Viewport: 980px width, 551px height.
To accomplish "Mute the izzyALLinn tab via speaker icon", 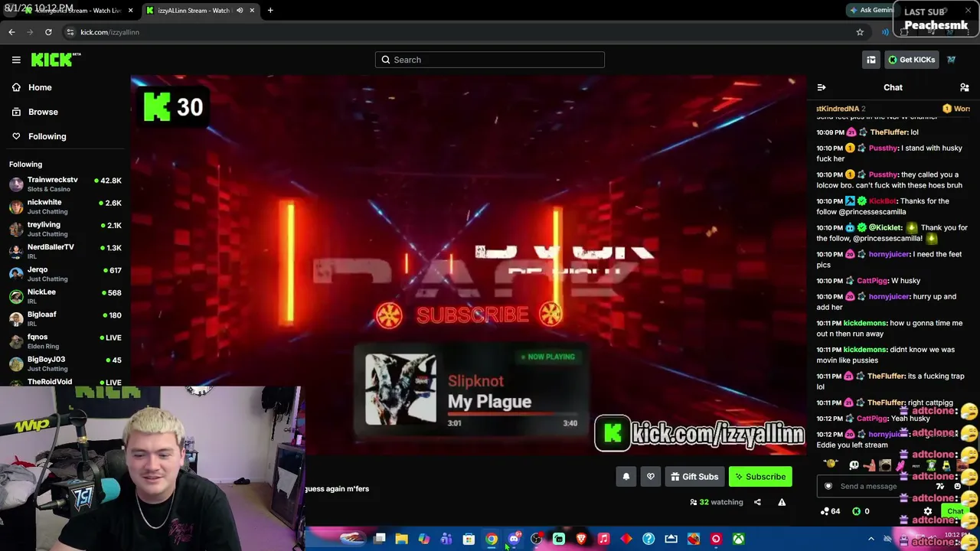I will point(240,10).
